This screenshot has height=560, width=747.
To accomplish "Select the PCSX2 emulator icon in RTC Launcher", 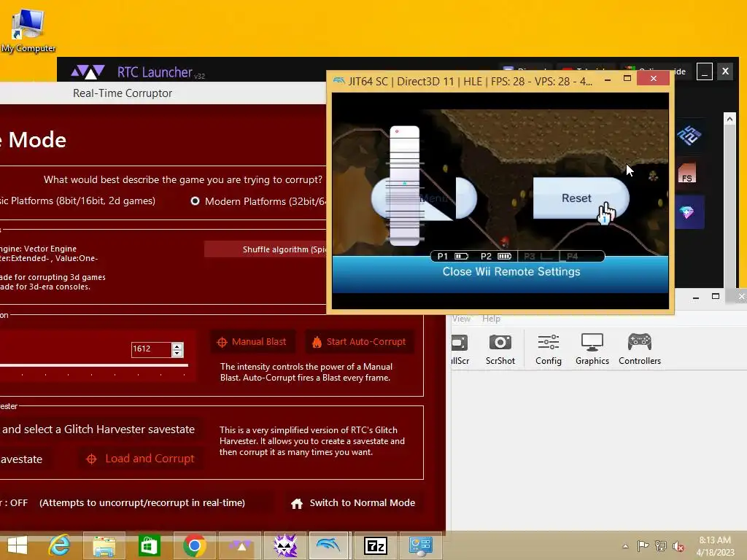I will [689, 136].
